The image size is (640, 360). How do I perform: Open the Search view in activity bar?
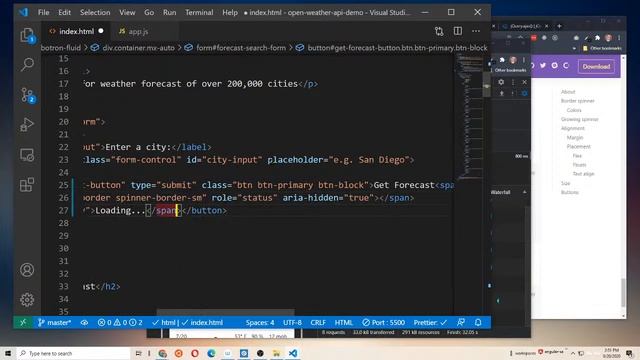(27, 64)
